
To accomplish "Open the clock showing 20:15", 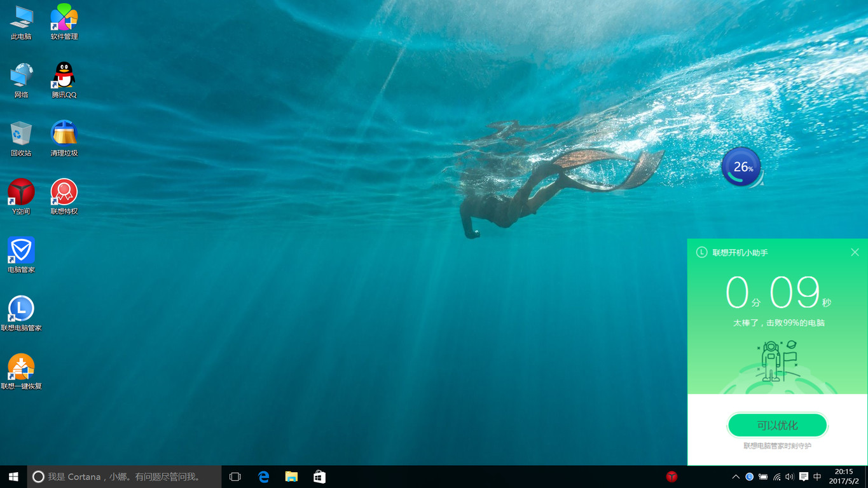I will 844,477.
